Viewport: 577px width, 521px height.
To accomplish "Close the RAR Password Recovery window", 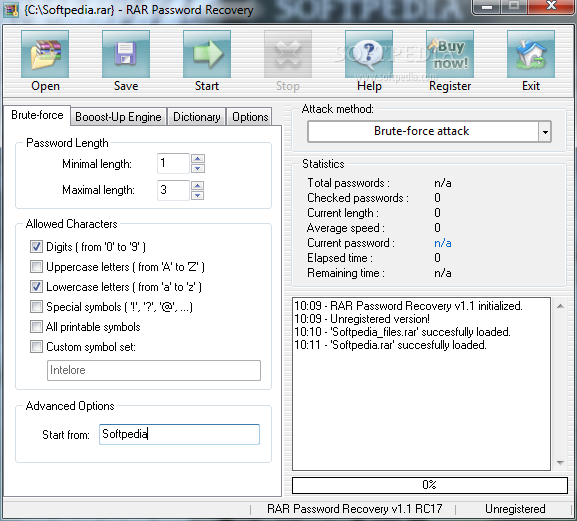I will pos(551,6).
